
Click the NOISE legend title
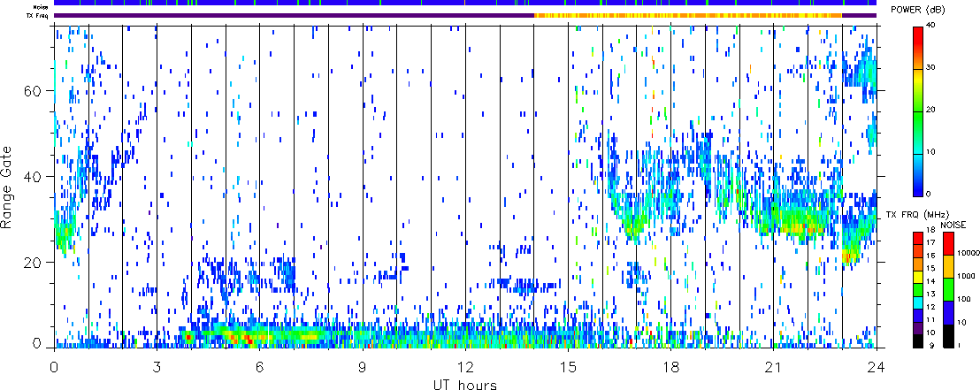[953, 225]
